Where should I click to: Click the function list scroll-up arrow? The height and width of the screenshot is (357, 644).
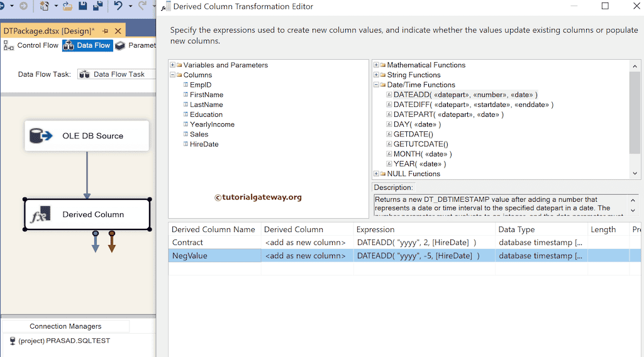pyautogui.click(x=635, y=66)
